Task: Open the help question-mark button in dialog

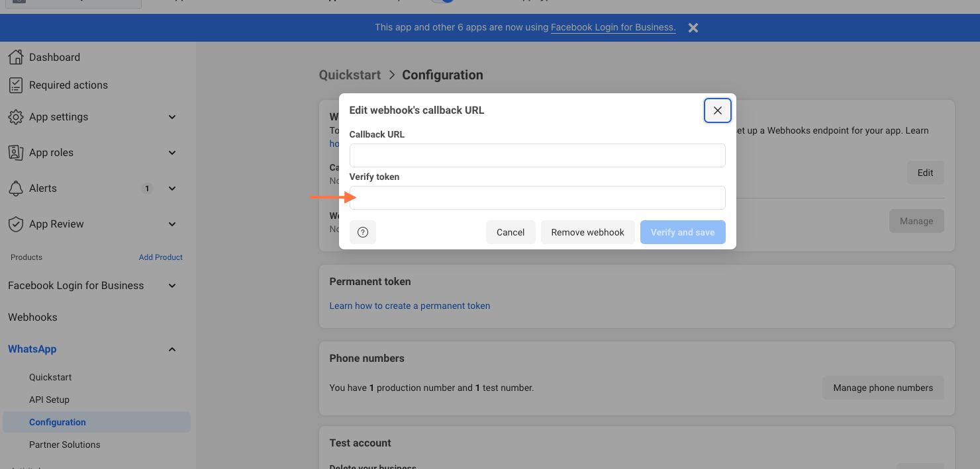Action: coord(363,232)
